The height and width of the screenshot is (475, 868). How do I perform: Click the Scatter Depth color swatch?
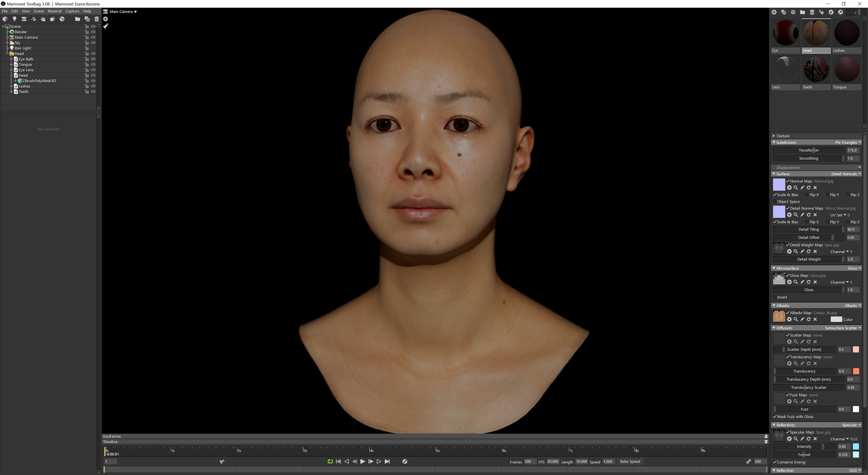pyautogui.click(x=857, y=350)
